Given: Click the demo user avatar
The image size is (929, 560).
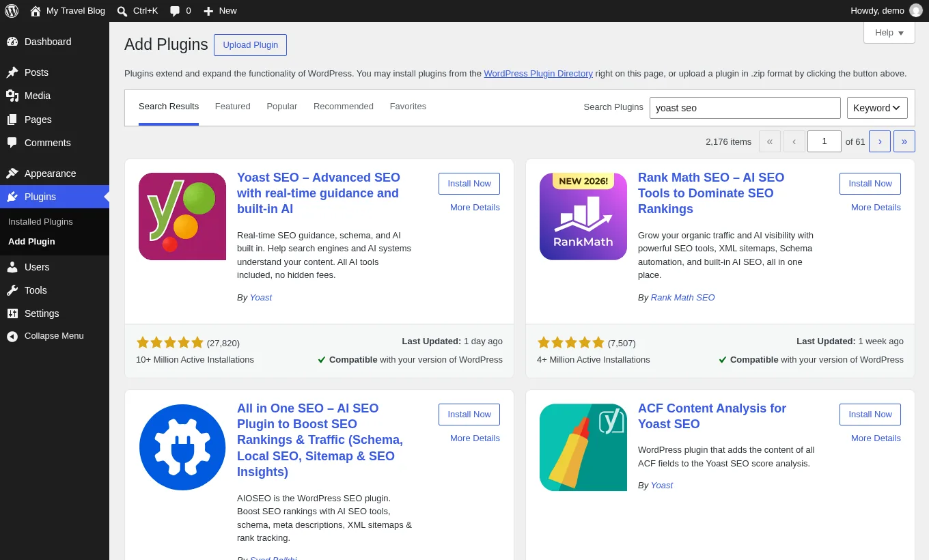Looking at the screenshot, I should [x=916, y=10].
